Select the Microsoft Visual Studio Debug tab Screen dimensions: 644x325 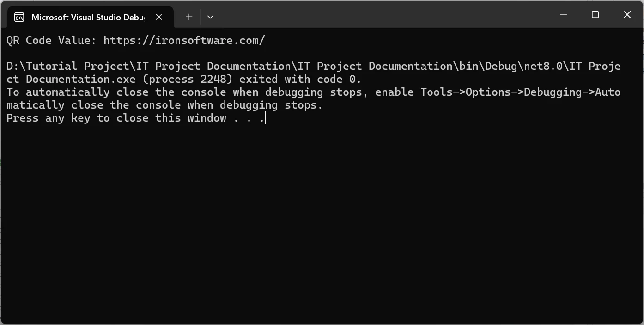pos(88,18)
